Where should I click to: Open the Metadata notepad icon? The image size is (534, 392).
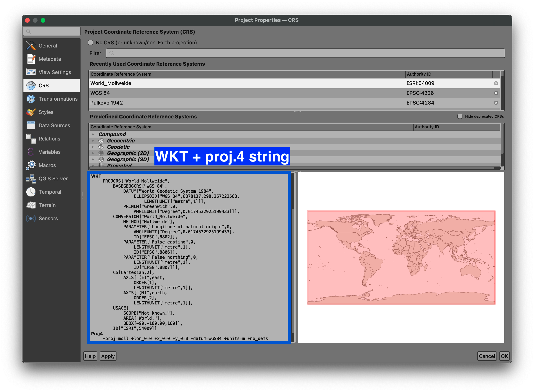point(31,59)
